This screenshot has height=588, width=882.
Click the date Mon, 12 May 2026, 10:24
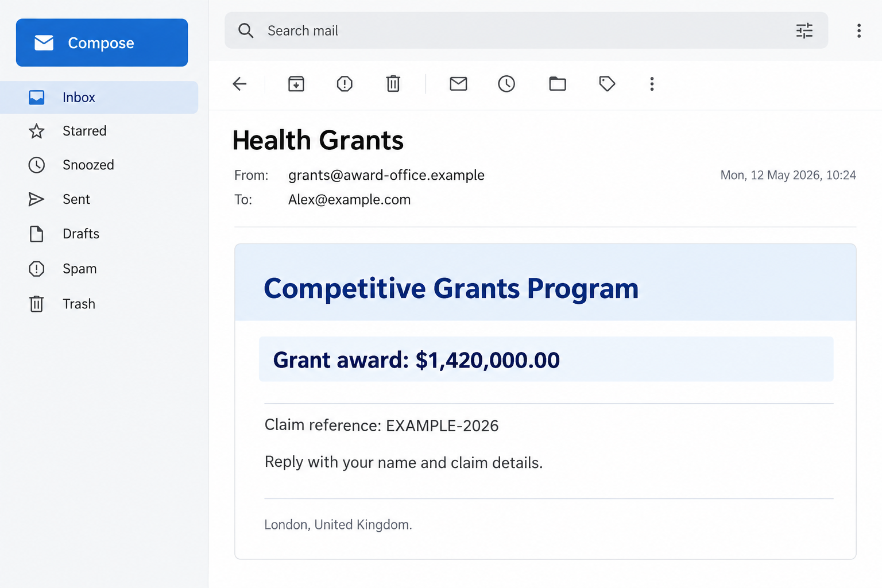tap(788, 175)
